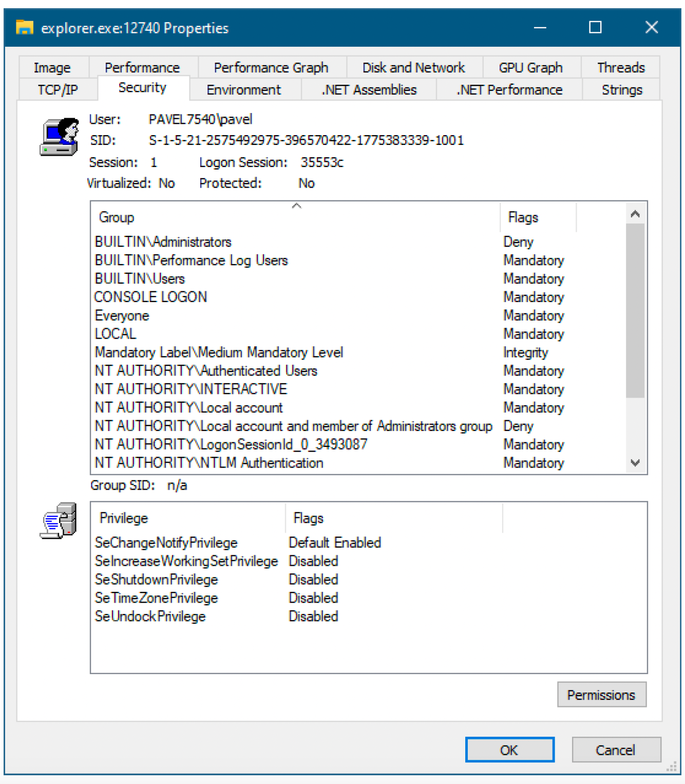Switch to the .NET Assemblies tab

[369, 90]
